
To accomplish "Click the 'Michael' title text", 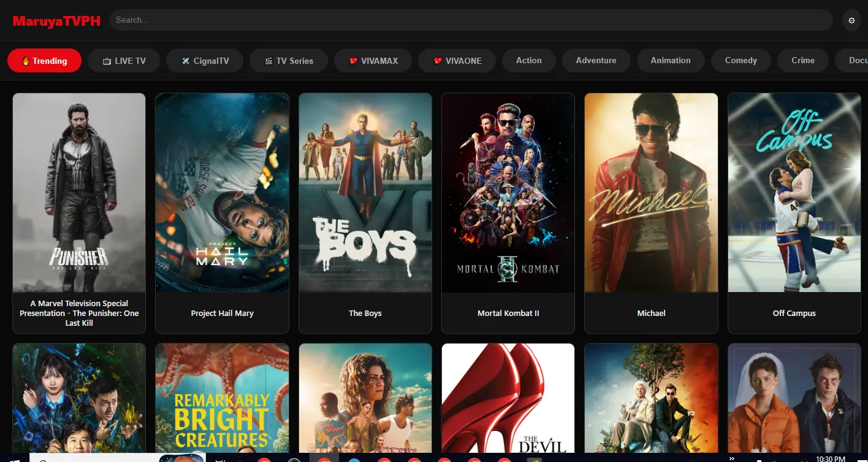I will pyautogui.click(x=651, y=313).
